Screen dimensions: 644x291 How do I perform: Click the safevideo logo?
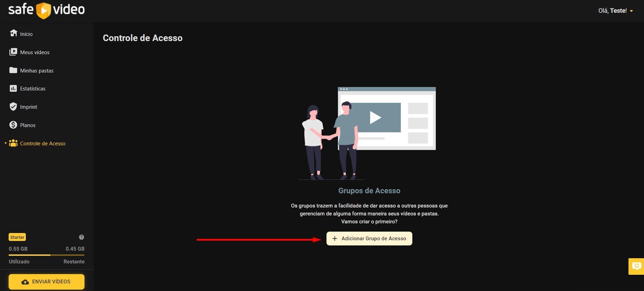[47, 10]
